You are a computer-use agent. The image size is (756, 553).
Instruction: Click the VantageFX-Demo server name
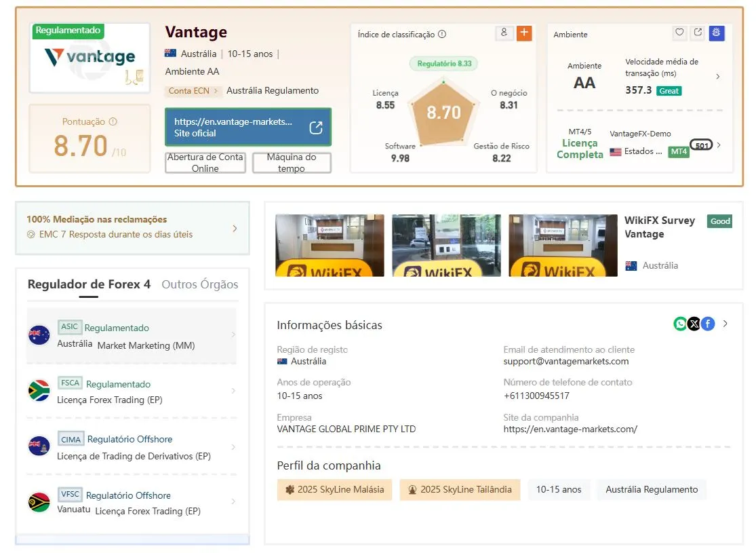click(640, 134)
